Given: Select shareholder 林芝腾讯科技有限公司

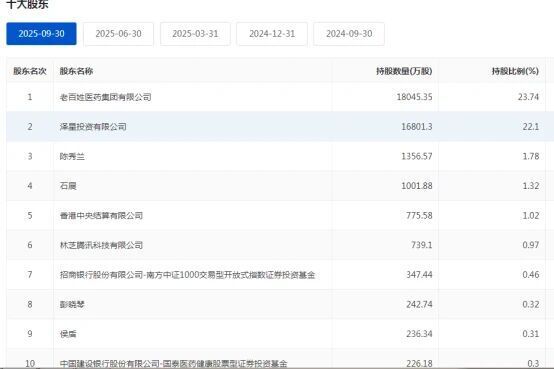Looking at the screenshot, I should [101, 245].
